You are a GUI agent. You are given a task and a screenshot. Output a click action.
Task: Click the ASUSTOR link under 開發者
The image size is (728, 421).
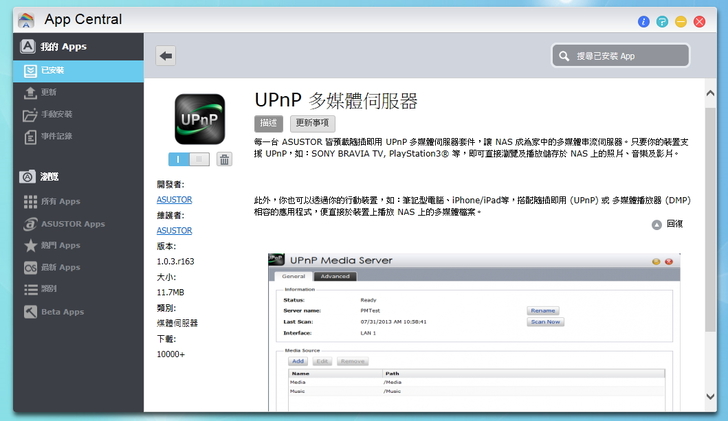coord(174,200)
